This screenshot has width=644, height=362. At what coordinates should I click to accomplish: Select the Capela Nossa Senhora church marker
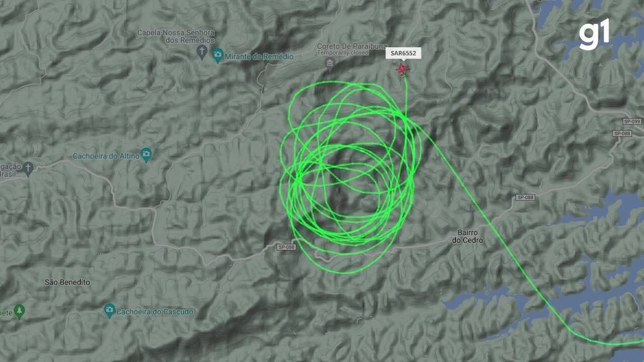(x=202, y=53)
